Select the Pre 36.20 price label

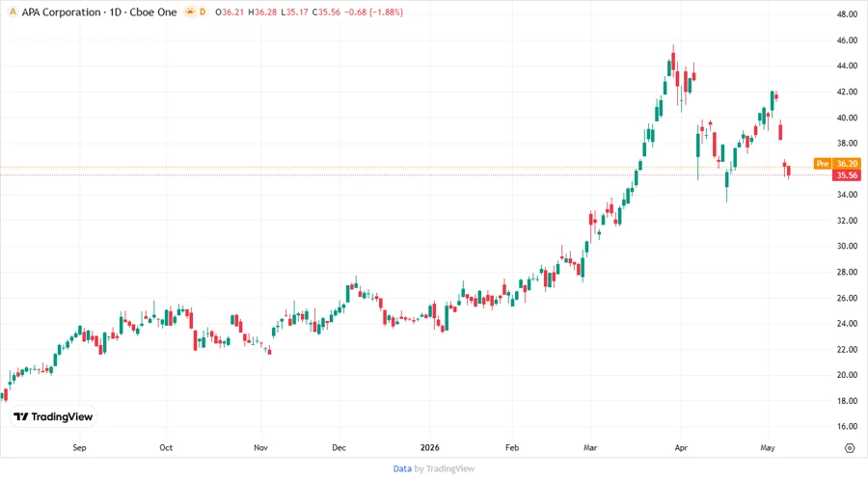coord(837,164)
